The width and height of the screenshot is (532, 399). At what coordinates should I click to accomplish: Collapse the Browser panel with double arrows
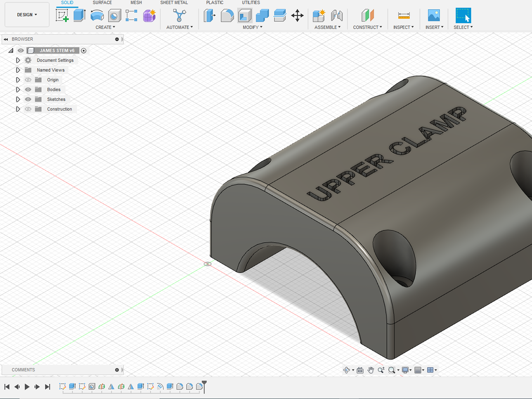[x=6, y=39]
